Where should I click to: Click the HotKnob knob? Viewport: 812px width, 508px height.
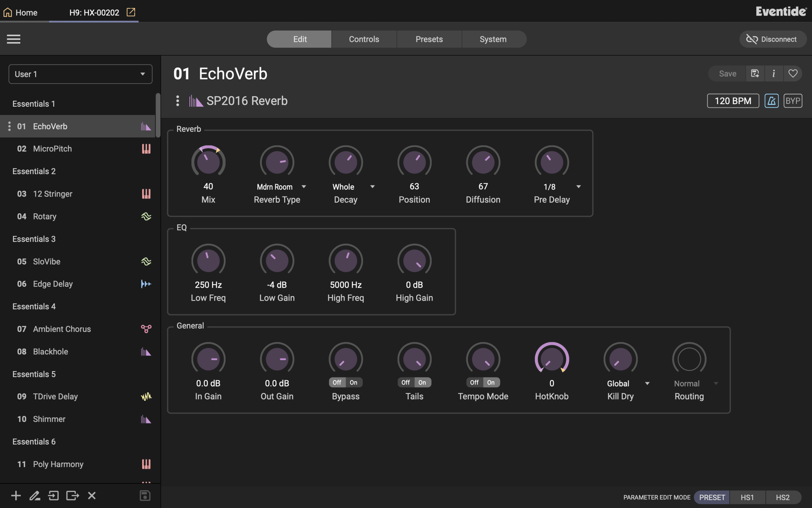pyautogui.click(x=552, y=358)
